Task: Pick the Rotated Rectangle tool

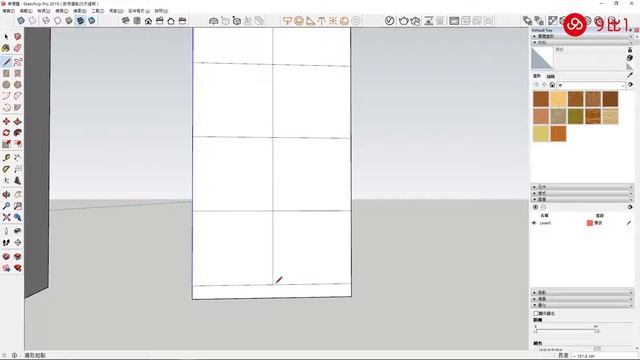Action: click(18, 73)
